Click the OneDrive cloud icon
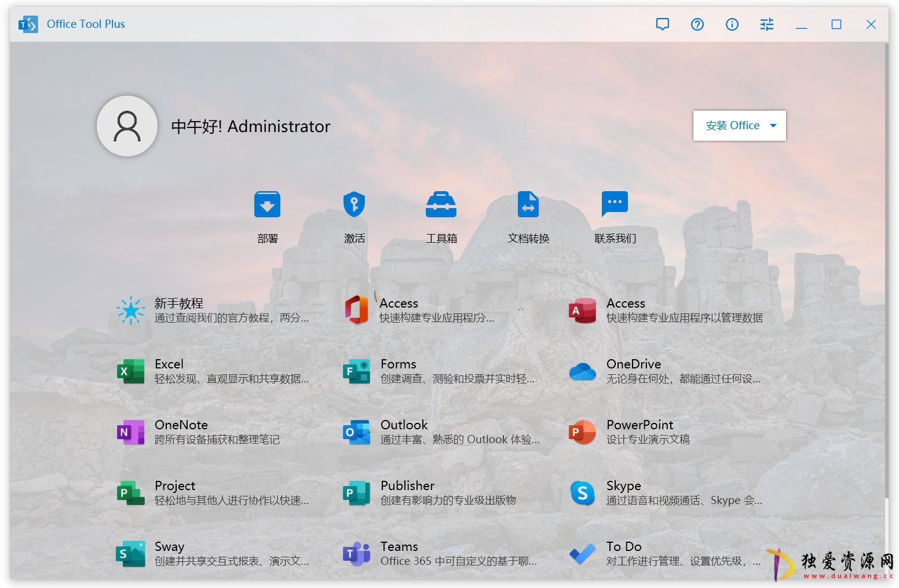The image size is (899, 588). [583, 371]
